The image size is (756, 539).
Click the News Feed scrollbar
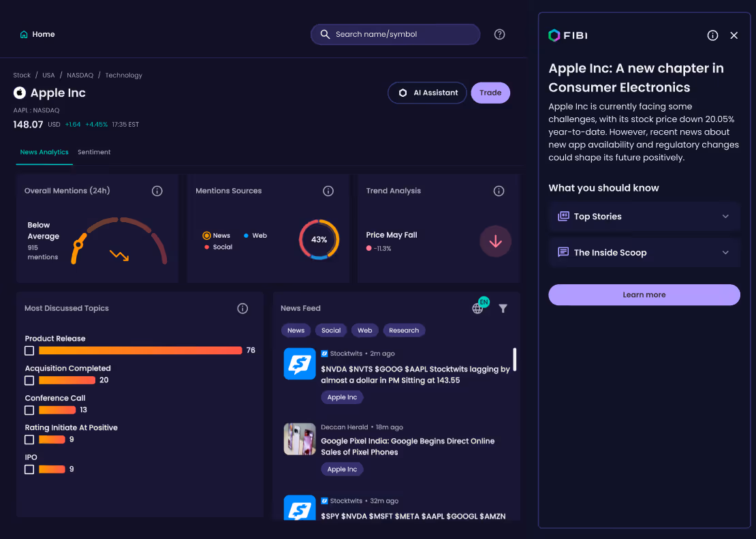pyautogui.click(x=514, y=360)
